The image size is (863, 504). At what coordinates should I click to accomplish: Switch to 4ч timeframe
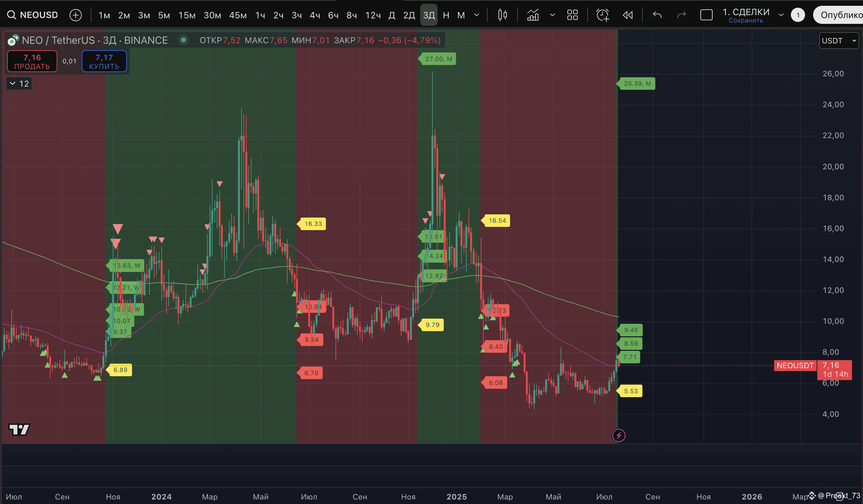(315, 15)
